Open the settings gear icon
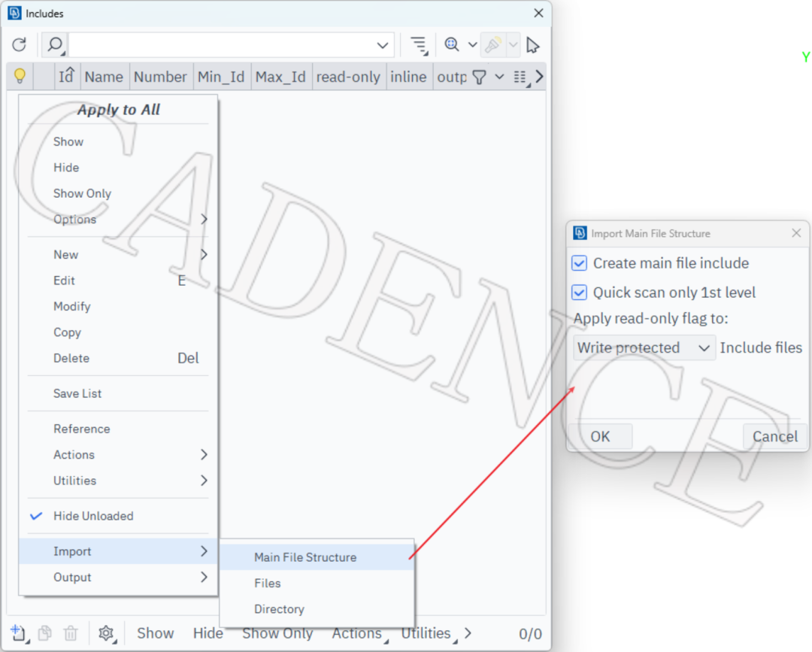The width and height of the screenshot is (812, 652). click(x=106, y=633)
